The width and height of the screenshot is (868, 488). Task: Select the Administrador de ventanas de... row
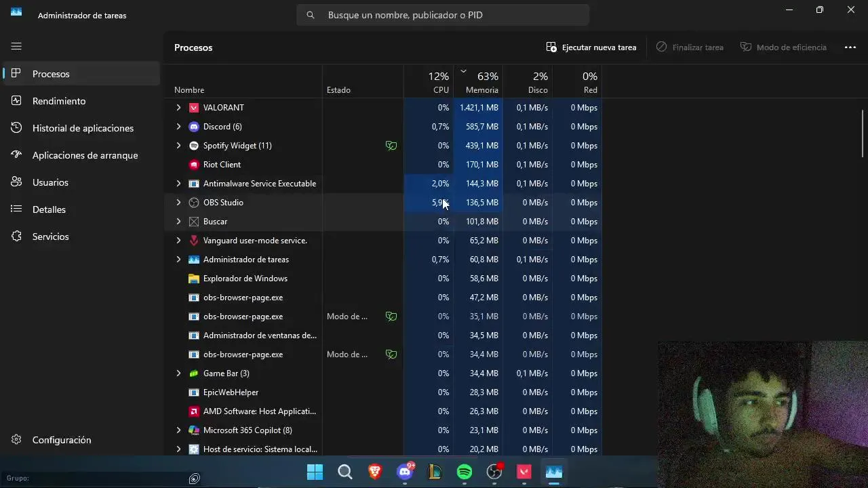(382, 335)
